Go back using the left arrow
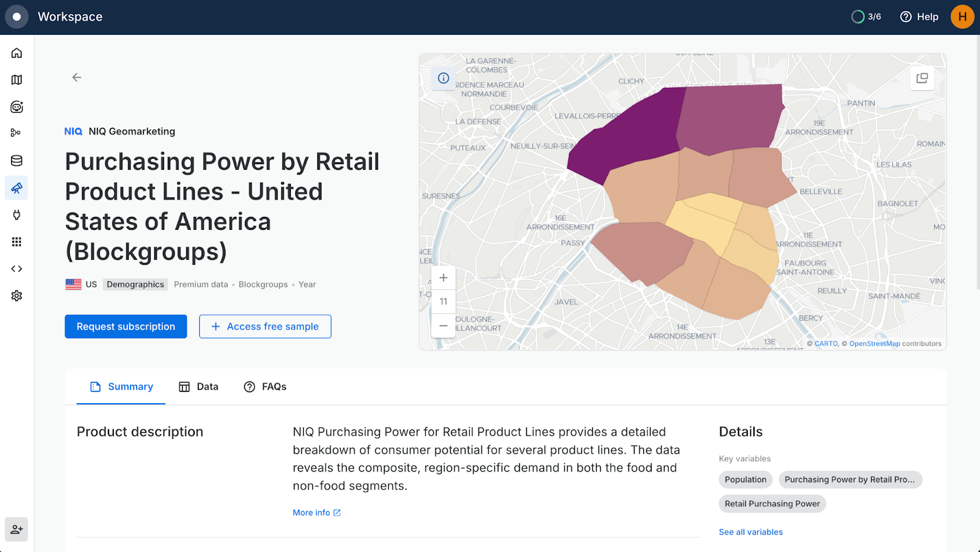980x552 pixels. click(x=77, y=77)
